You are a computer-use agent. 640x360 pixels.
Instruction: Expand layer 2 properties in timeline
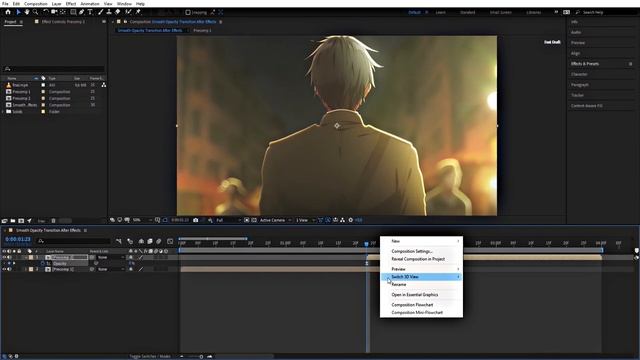pyautogui.click(x=26, y=269)
